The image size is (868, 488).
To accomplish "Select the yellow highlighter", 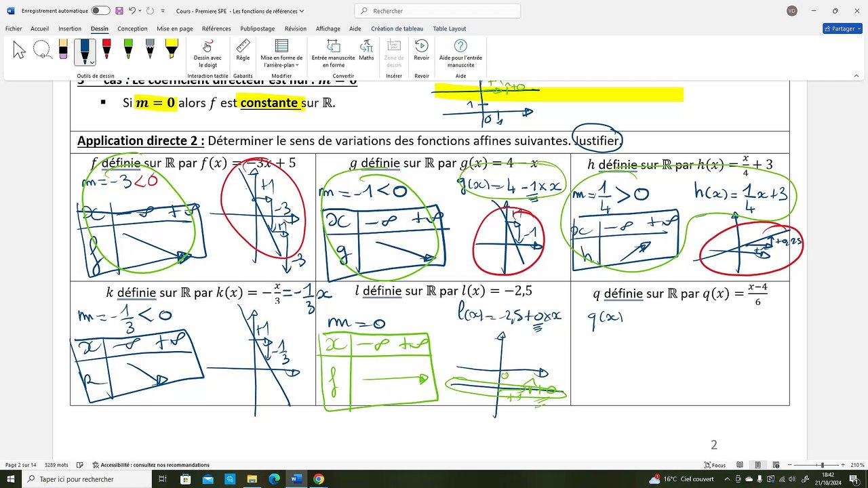I will [172, 50].
